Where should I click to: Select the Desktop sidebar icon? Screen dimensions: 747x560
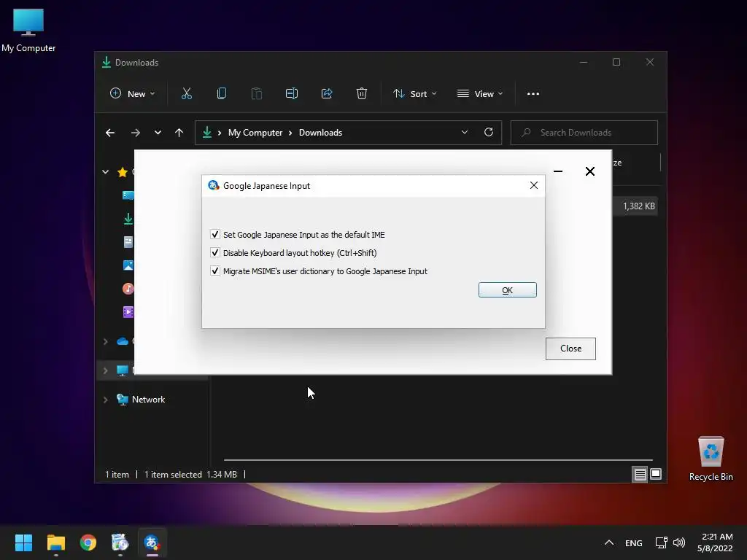coord(128,195)
